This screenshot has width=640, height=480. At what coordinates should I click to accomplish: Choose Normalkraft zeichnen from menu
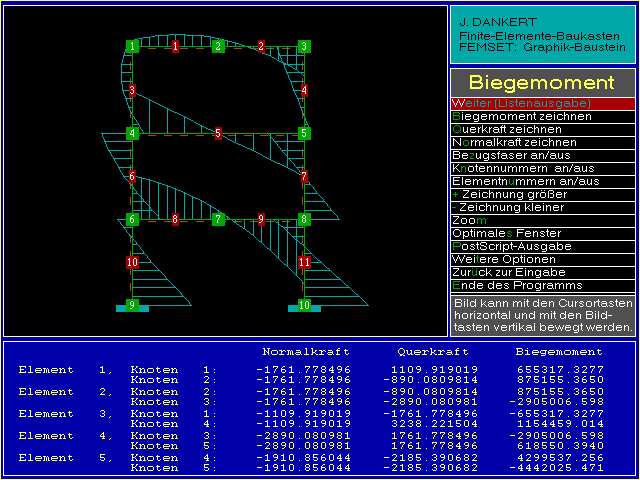(x=543, y=142)
